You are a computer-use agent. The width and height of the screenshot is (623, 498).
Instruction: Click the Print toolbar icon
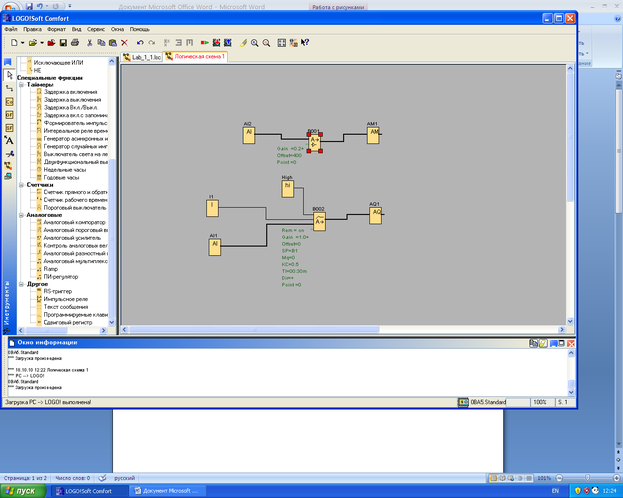[74, 43]
